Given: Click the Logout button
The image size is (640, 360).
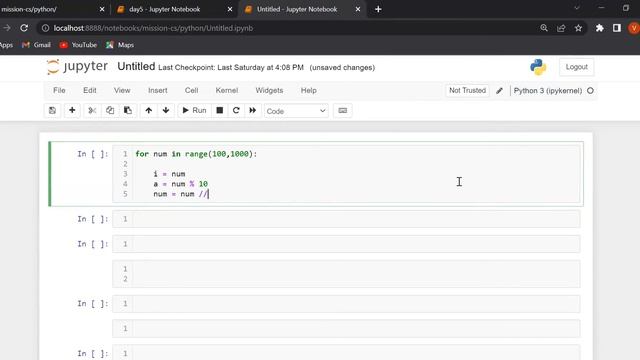Looking at the screenshot, I should (x=576, y=67).
